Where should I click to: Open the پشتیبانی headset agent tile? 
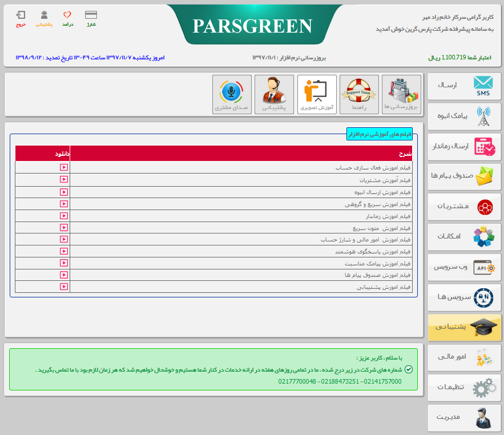point(274,95)
